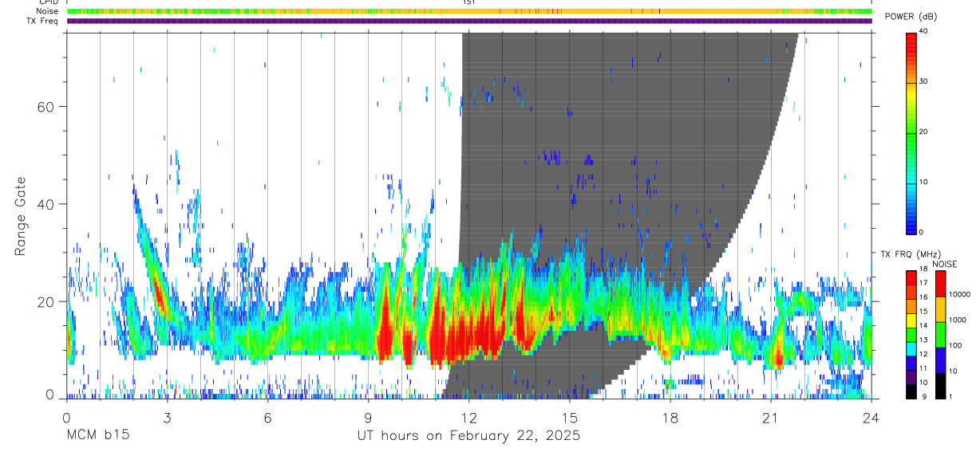The image size is (980, 452).
Task: Click the POWER (dB) color bar
Action: pos(911,132)
